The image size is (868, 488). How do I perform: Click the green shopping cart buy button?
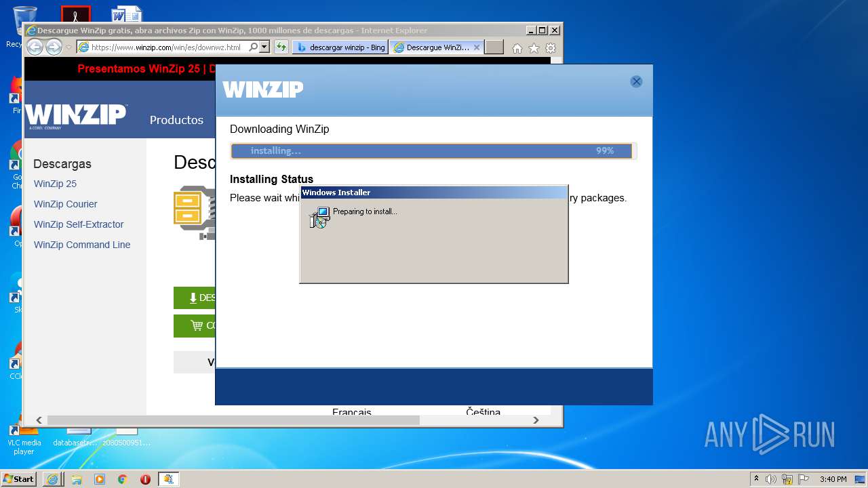tap(195, 325)
